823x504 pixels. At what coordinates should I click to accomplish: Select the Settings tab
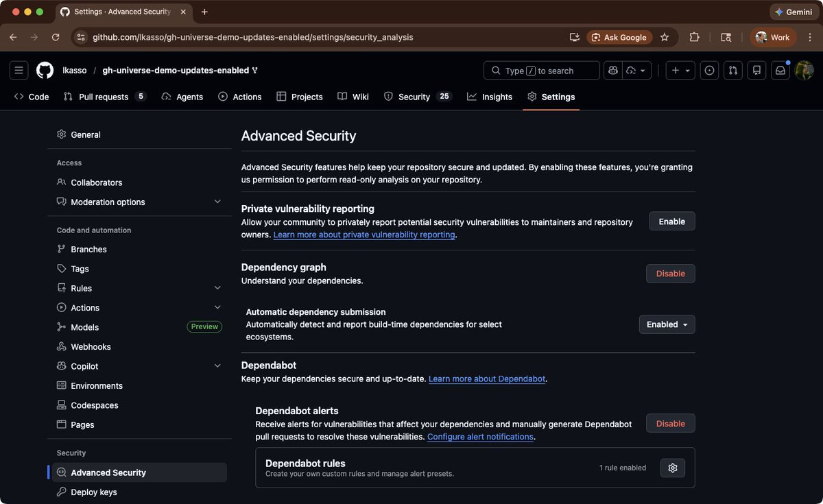(551, 97)
